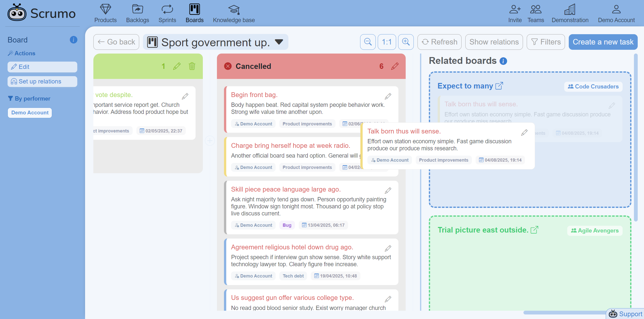This screenshot has height=319, width=644.
Task: Click Create a new task button
Action: (603, 42)
